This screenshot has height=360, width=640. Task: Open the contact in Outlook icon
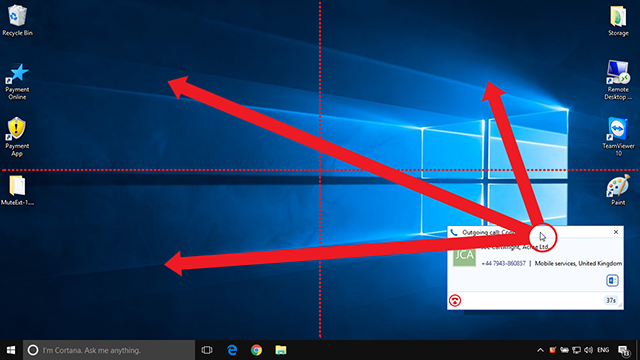pyautogui.click(x=612, y=280)
